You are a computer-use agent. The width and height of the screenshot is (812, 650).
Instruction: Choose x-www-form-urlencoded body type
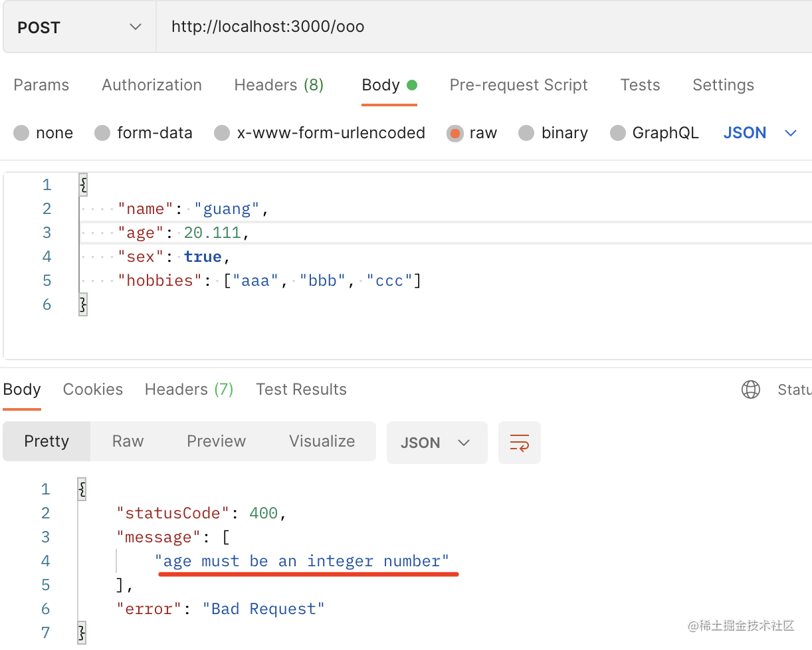222,133
